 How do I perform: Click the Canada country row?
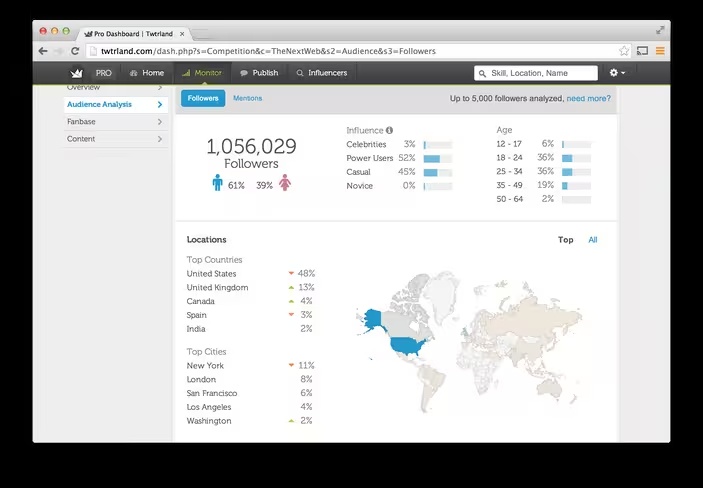coord(251,301)
